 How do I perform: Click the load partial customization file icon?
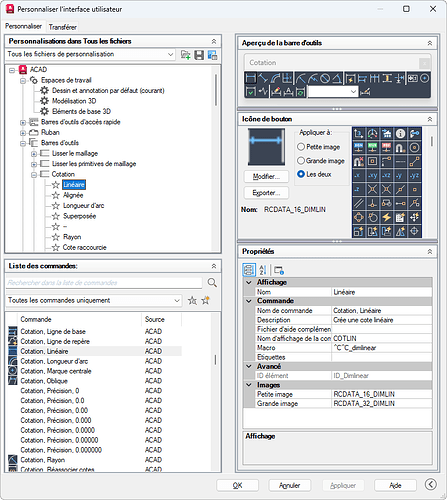coord(185,55)
